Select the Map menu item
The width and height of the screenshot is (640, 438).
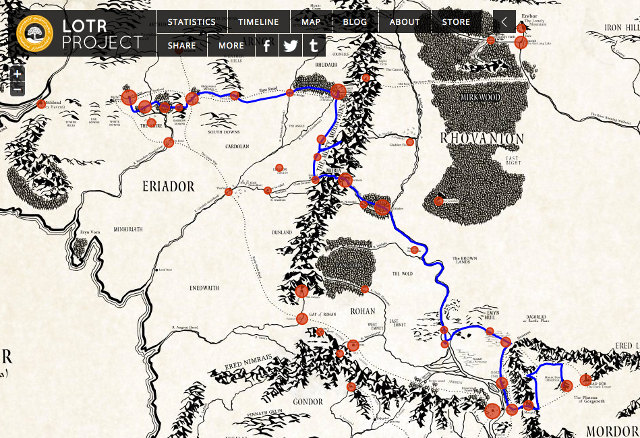click(x=311, y=22)
